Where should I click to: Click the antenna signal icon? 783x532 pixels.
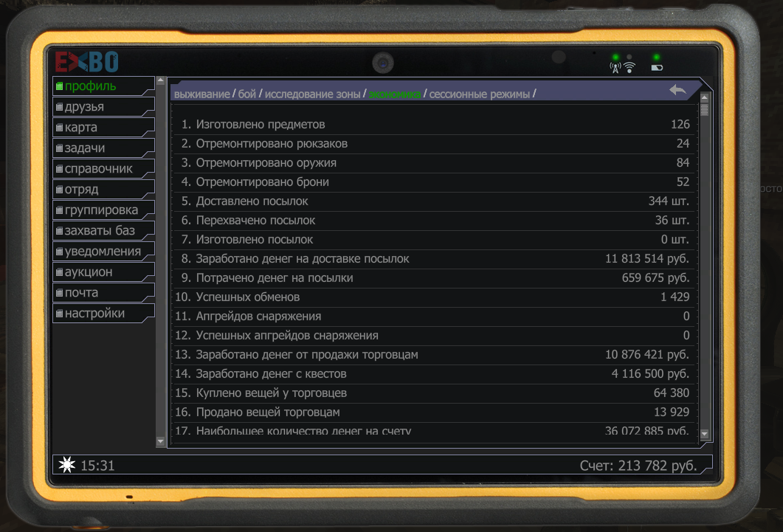[x=615, y=67]
